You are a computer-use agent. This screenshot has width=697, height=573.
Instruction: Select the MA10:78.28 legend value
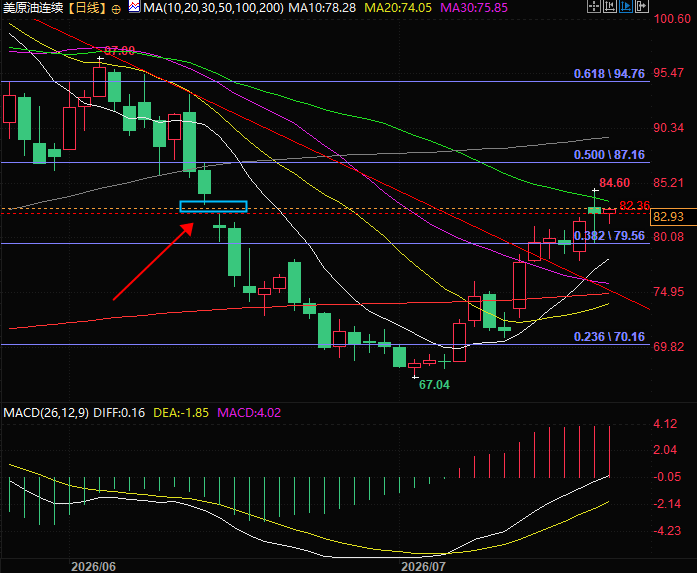tap(322, 8)
